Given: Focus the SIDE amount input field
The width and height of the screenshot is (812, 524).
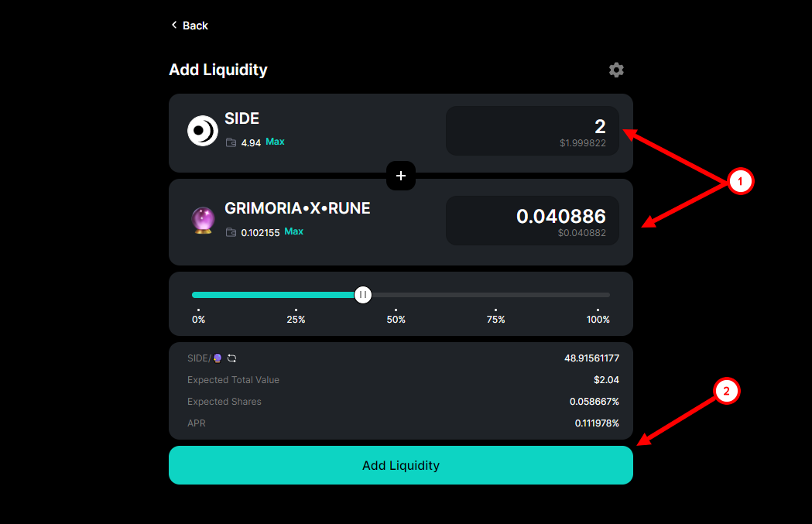Looking at the screenshot, I should [533, 131].
